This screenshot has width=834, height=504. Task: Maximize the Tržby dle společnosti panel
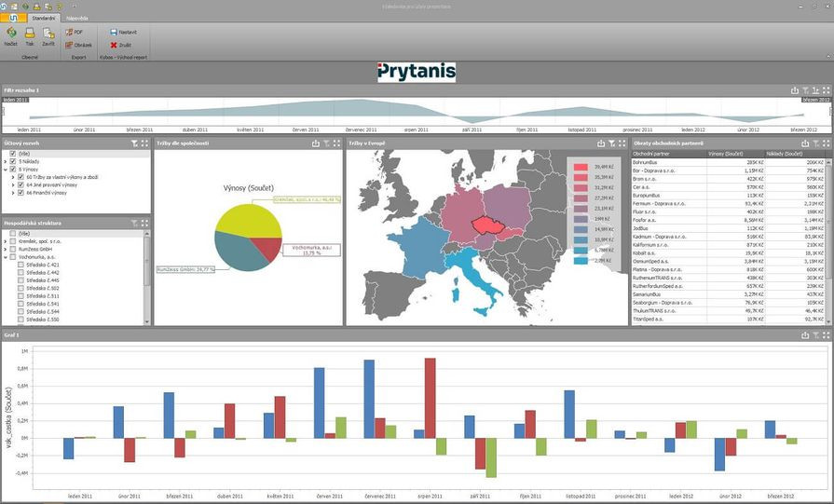pyautogui.click(x=336, y=143)
